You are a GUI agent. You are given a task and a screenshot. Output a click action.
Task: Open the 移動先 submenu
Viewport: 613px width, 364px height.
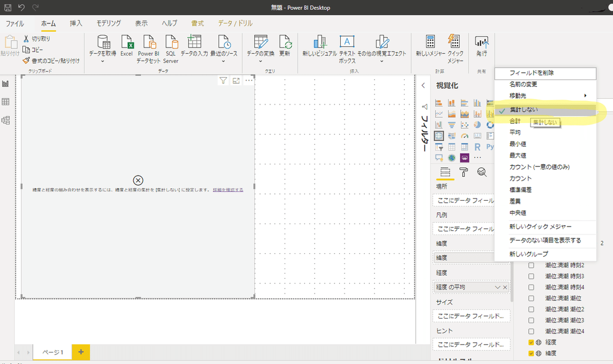click(546, 95)
